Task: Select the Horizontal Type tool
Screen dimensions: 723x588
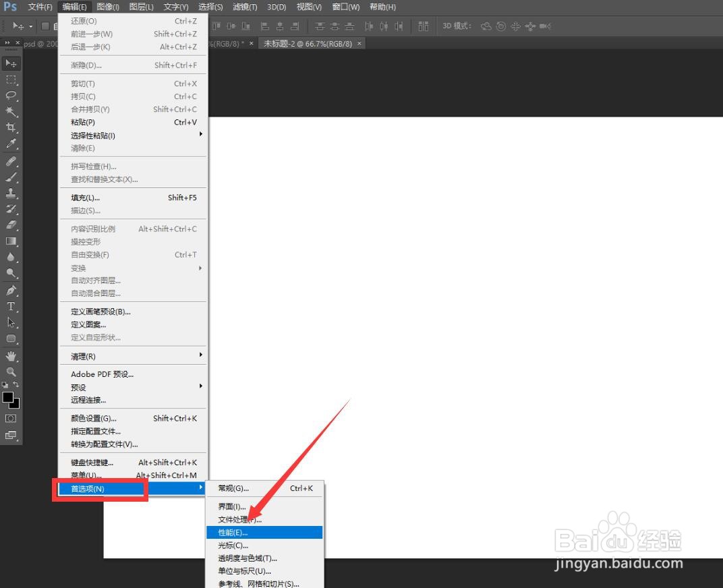Action: pyautogui.click(x=11, y=306)
